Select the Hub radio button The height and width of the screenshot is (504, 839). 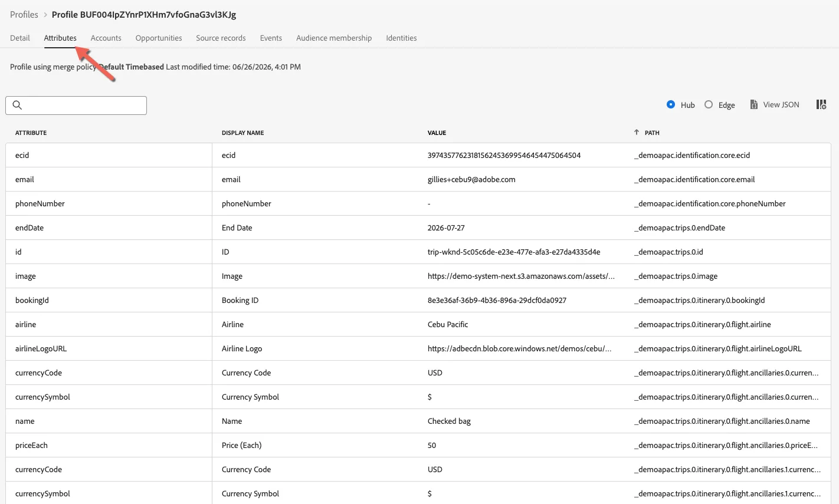pyautogui.click(x=671, y=104)
